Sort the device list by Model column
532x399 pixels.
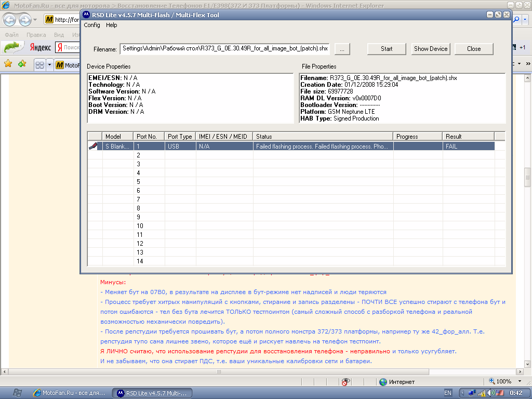(x=117, y=137)
